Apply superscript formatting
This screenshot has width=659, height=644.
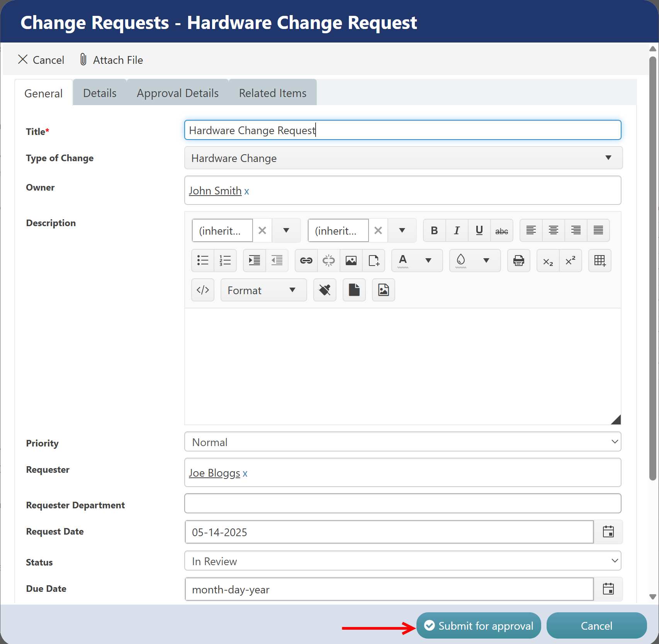(x=570, y=261)
